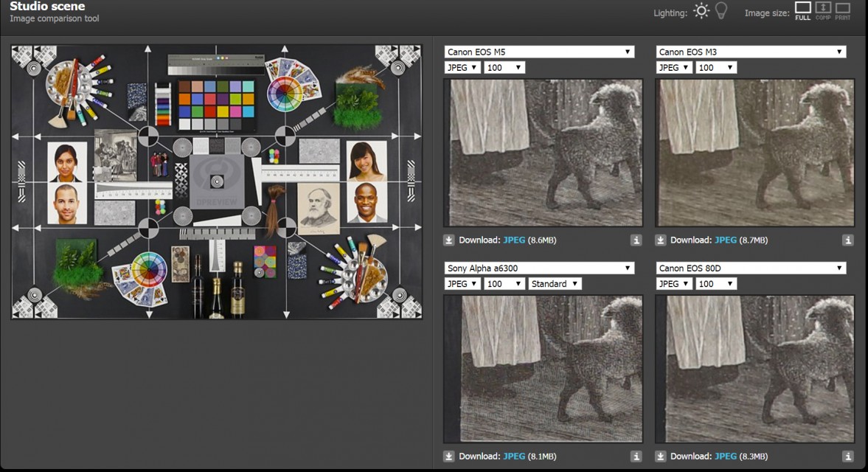Change JPEG format for Canon EOS M5
Viewport: 868px width, 472px height.
pyautogui.click(x=462, y=68)
